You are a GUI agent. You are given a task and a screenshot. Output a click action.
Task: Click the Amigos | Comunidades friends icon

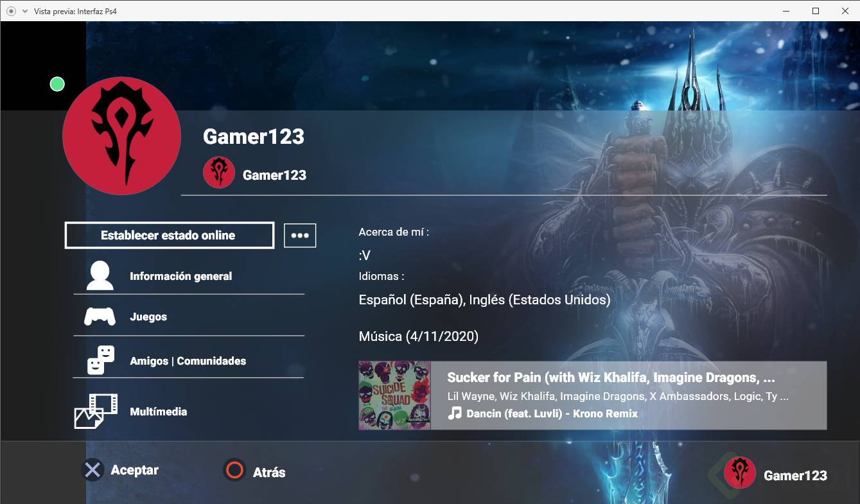(99, 360)
